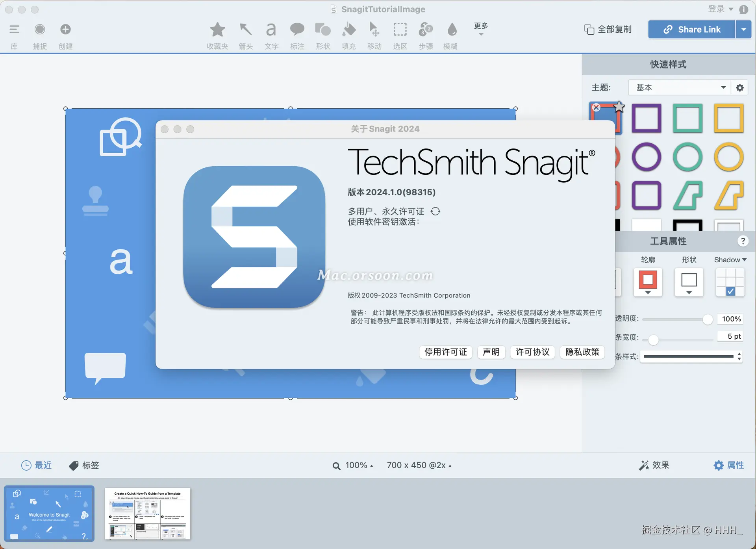
Task: Select the Callout tool
Action: click(297, 30)
